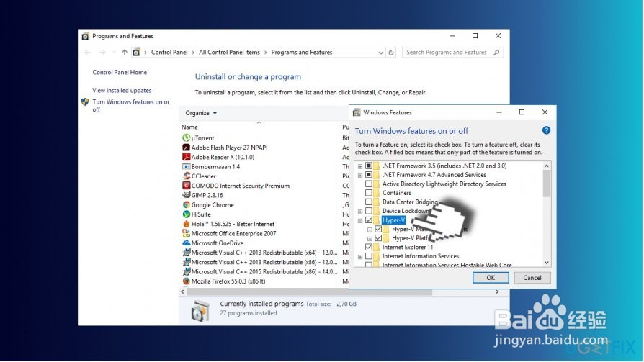Viewport: 644px width, 362px height.
Task: Uncheck the Hyper-V checkbox
Action: (369, 220)
